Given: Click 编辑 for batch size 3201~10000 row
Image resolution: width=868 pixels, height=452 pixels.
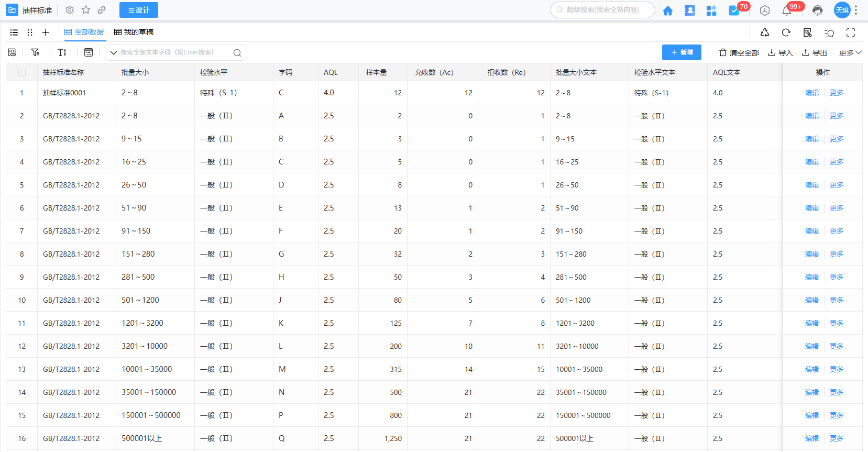Looking at the screenshot, I should tap(812, 346).
